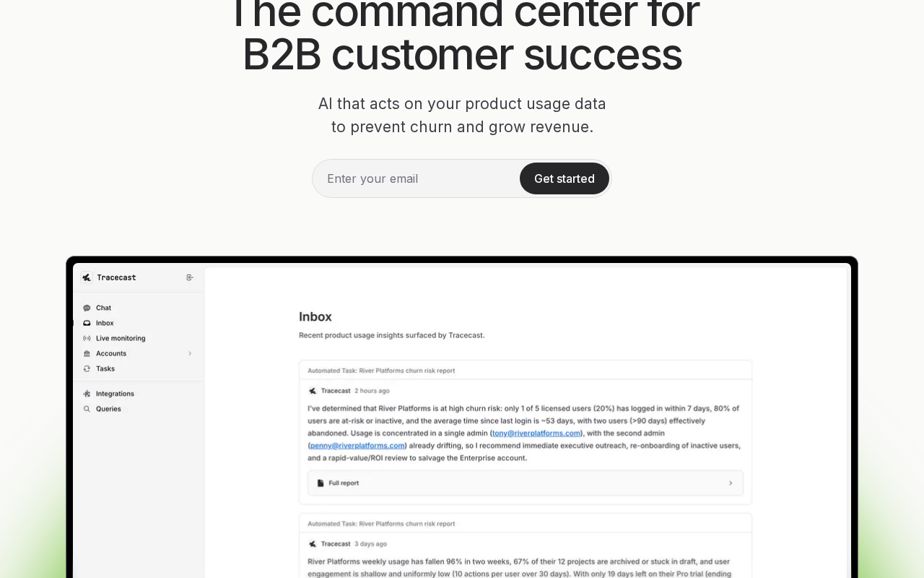Open the Full report document row
Screen dimensions: 924x578
(526, 483)
